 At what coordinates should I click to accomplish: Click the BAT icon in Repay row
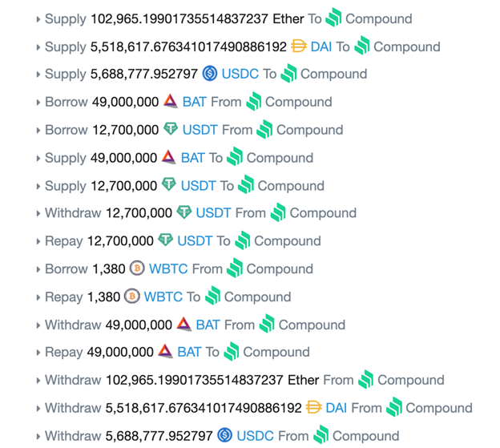pyautogui.click(x=166, y=352)
